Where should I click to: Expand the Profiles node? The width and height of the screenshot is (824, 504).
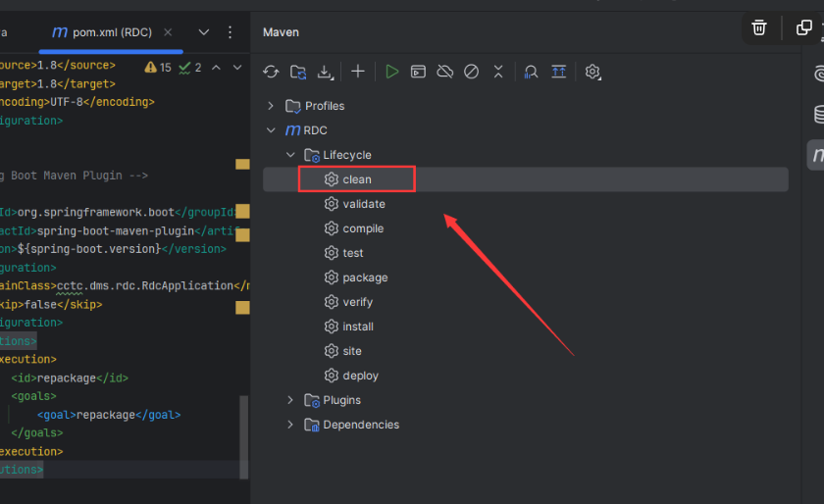point(272,106)
